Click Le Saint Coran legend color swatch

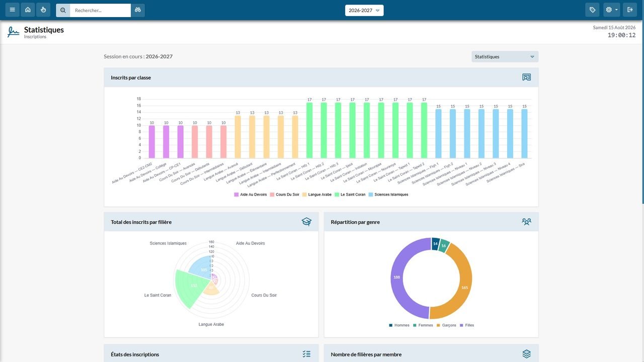(337, 195)
